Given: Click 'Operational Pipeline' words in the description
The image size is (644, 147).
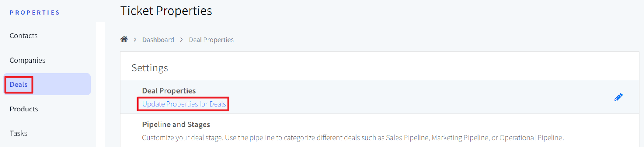Looking at the screenshot, I should (531, 138).
